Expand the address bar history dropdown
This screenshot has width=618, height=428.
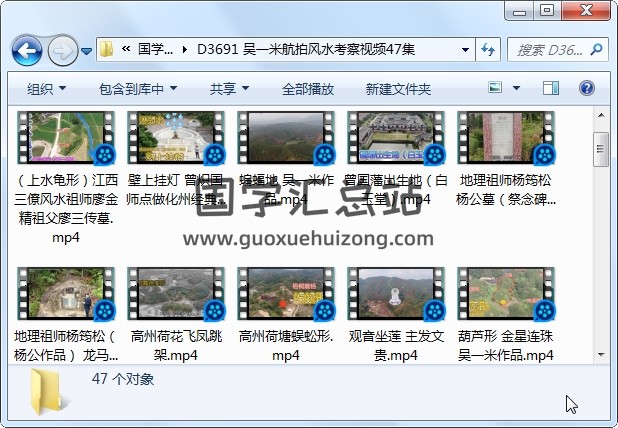pyautogui.click(x=466, y=49)
